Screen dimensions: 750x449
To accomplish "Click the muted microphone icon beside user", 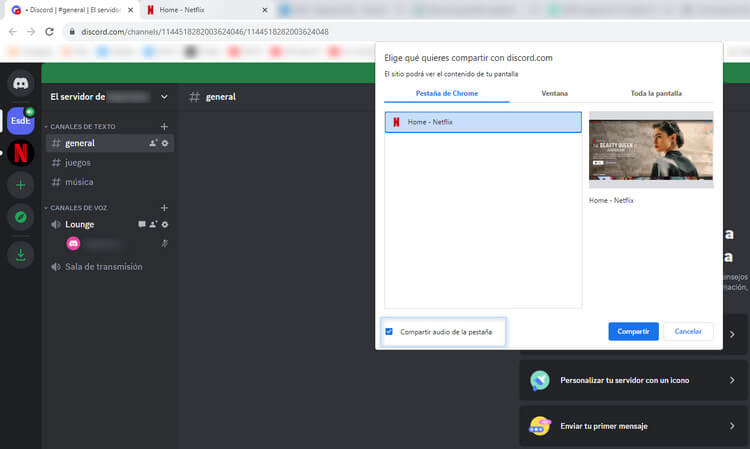I will (x=165, y=244).
